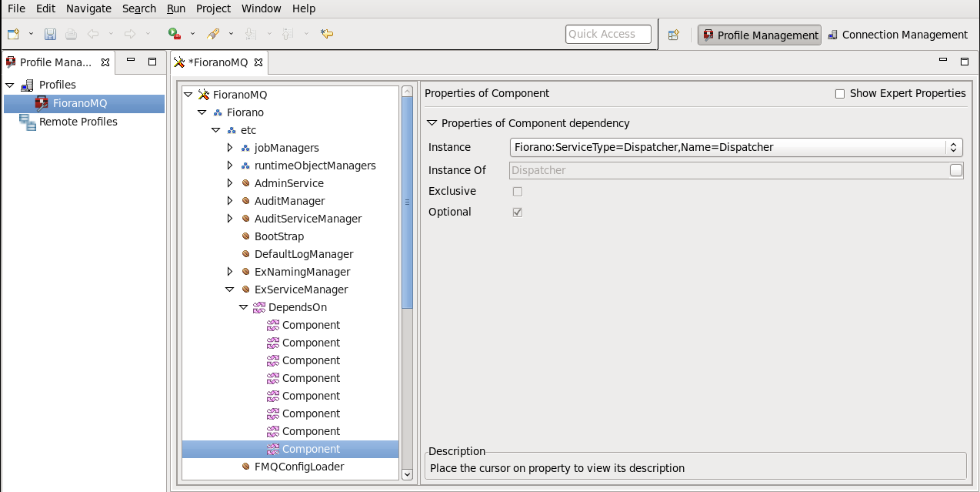Click the jobManagers node icon

[245, 148]
